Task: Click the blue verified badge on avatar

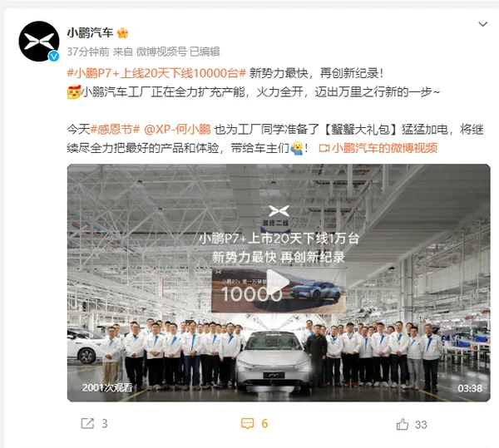Action: 53,57
